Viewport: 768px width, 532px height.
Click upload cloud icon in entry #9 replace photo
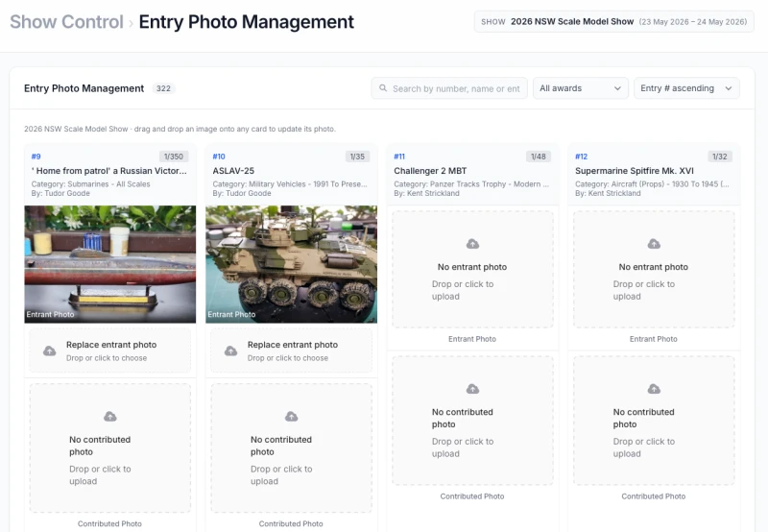50,351
